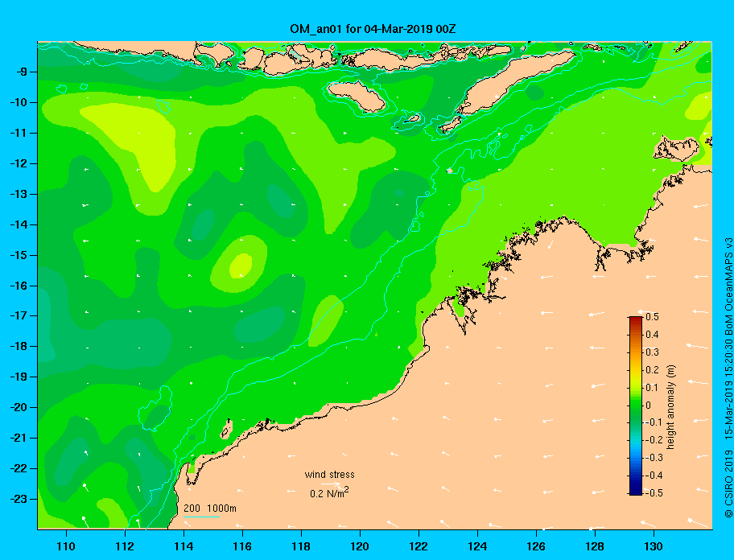Select the 0.3 colorbar tick label
Screen dimensions: 734x560
click(x=652, y=352)
